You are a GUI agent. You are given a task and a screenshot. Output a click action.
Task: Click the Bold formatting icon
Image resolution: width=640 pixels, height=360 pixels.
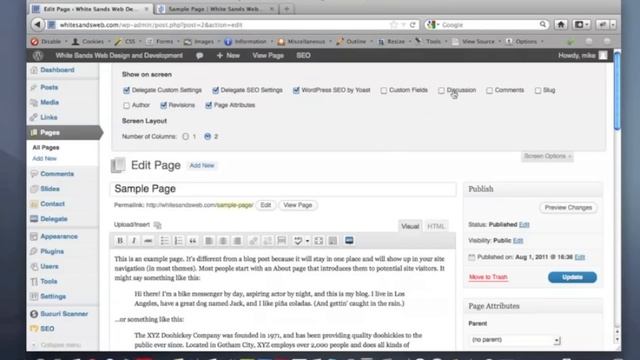120,241
